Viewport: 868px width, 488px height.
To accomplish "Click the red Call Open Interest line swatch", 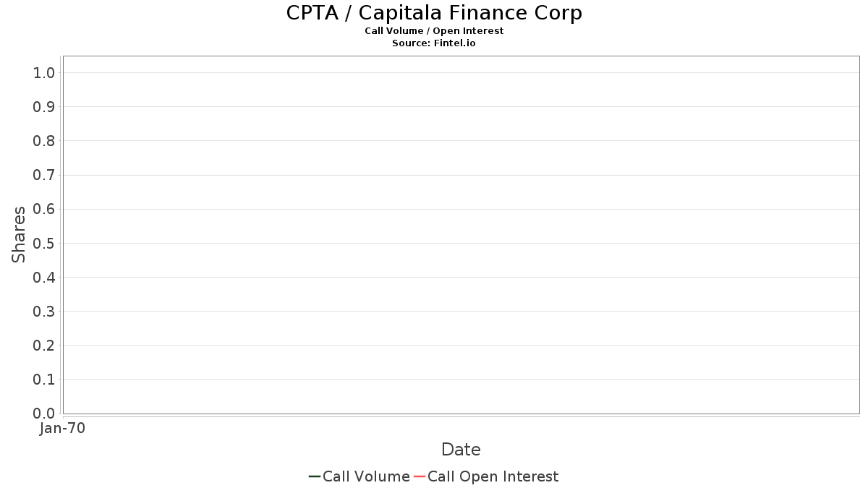I will 420,476.
